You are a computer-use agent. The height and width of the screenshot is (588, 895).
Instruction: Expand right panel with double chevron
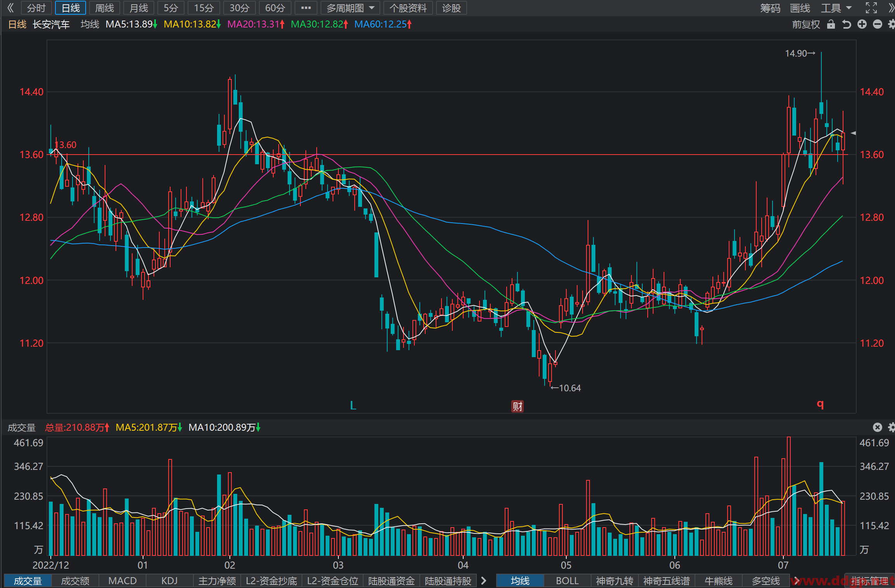(891, 8)
